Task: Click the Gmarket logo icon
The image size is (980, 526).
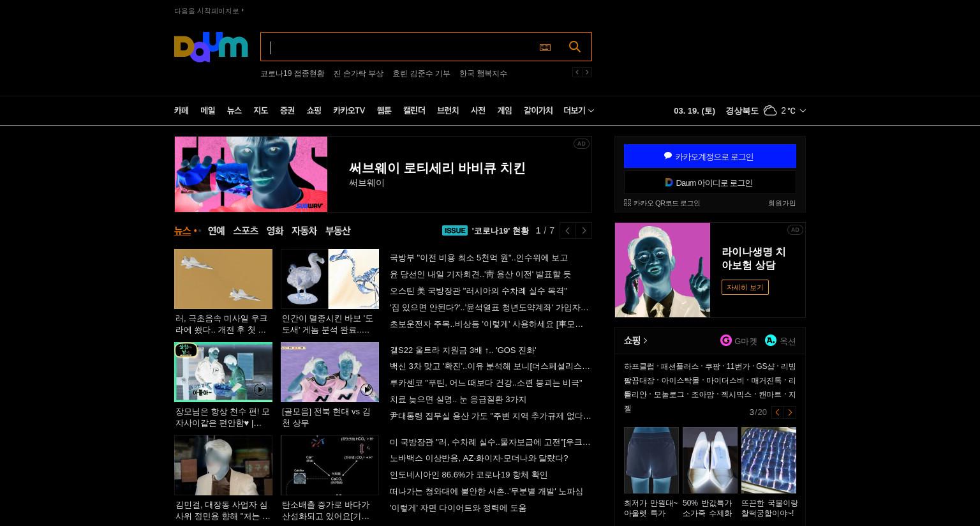Action: pos(726,340)
